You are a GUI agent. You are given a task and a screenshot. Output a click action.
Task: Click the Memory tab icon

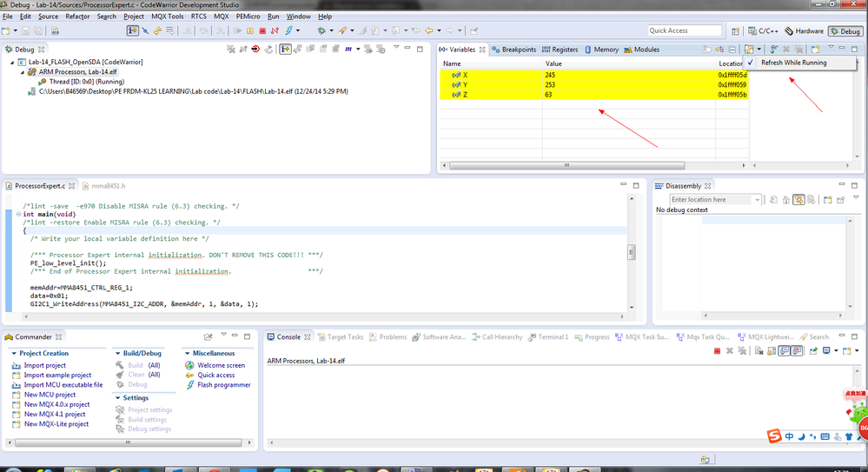(589, 50)
